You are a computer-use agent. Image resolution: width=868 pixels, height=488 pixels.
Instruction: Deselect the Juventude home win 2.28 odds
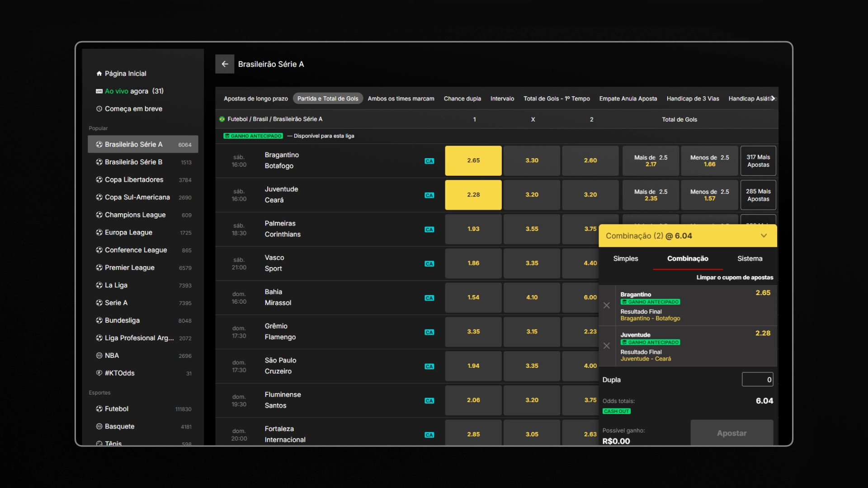pos(473,195)
